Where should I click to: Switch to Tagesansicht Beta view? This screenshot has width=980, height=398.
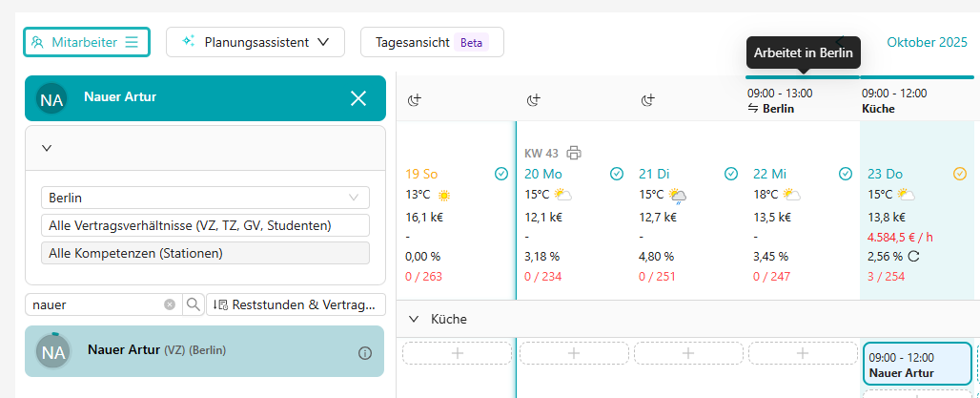point(431,42)
